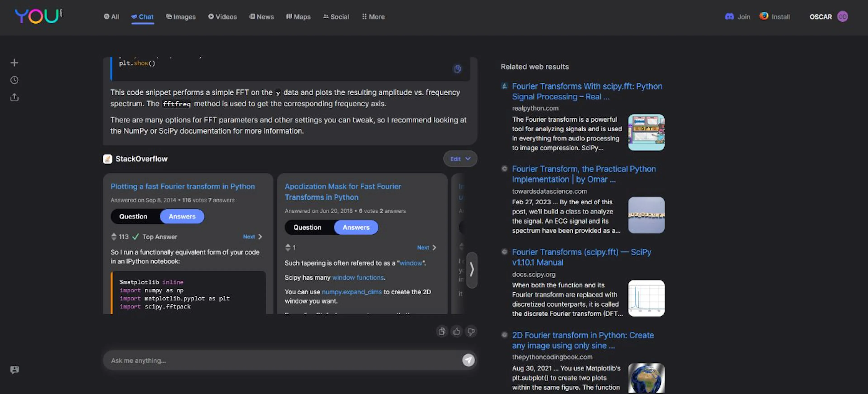Open 'Fourier Transforms (scipy.fft) — SciPy' manual link

tap(582, 257)
